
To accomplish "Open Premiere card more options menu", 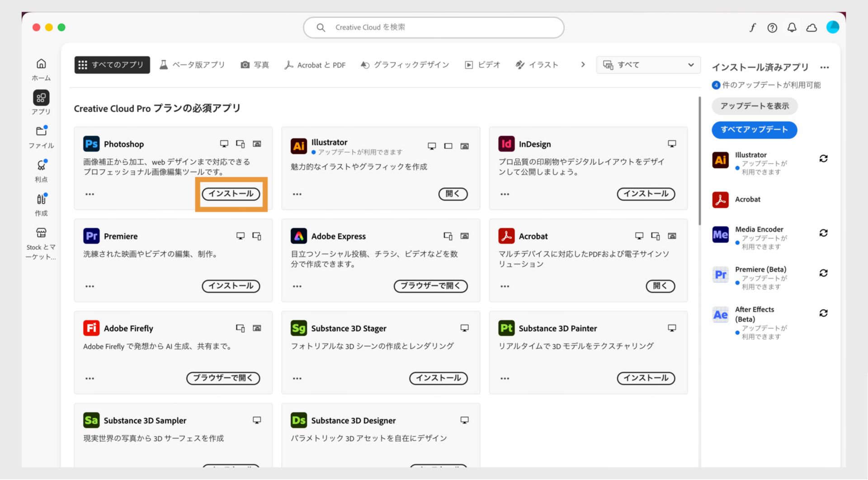I will [90, 287].
